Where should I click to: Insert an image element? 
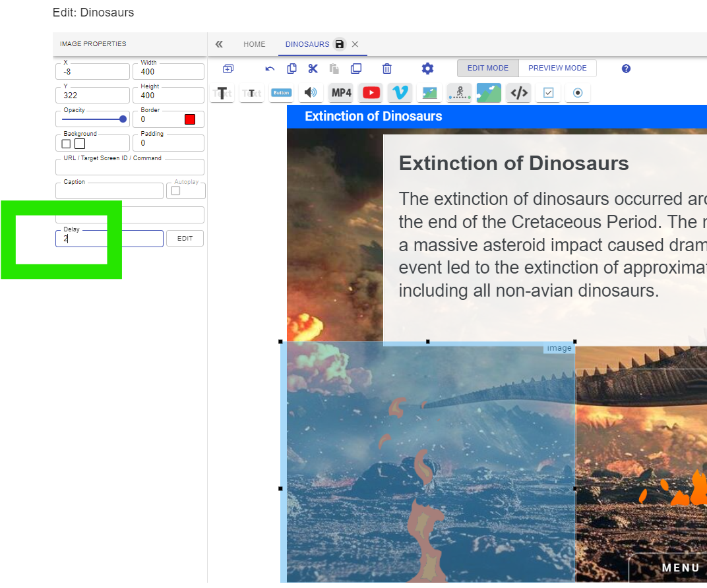(430, 93)
